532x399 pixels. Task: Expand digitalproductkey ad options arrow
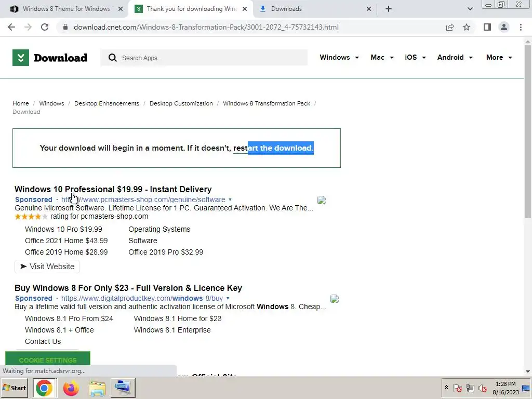click(x=228, y=298)
